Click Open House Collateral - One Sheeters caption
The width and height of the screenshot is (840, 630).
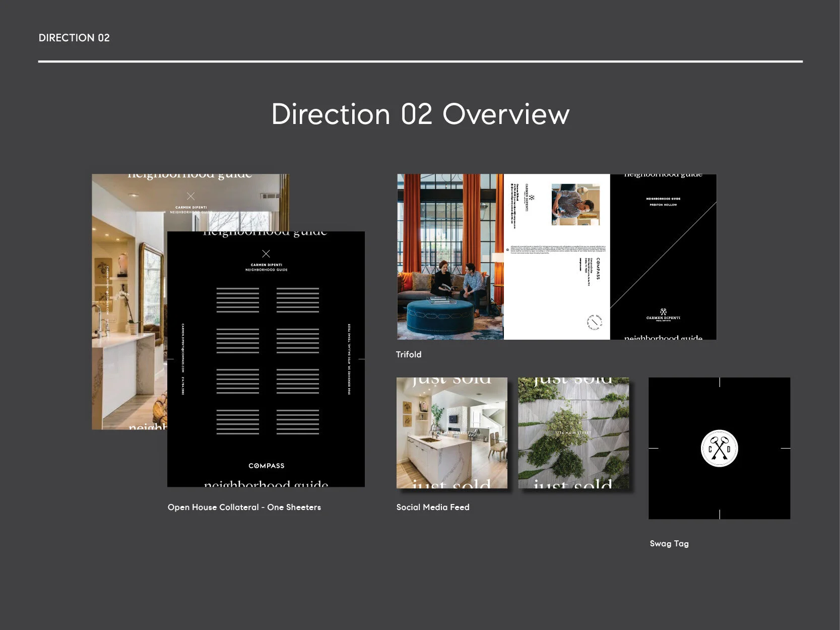point(244,507)
